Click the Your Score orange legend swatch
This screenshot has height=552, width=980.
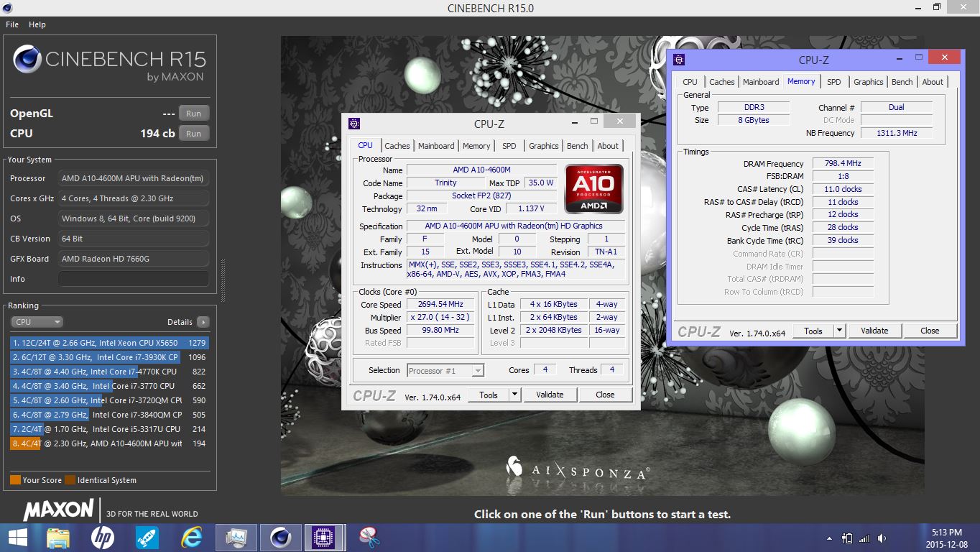15,480
